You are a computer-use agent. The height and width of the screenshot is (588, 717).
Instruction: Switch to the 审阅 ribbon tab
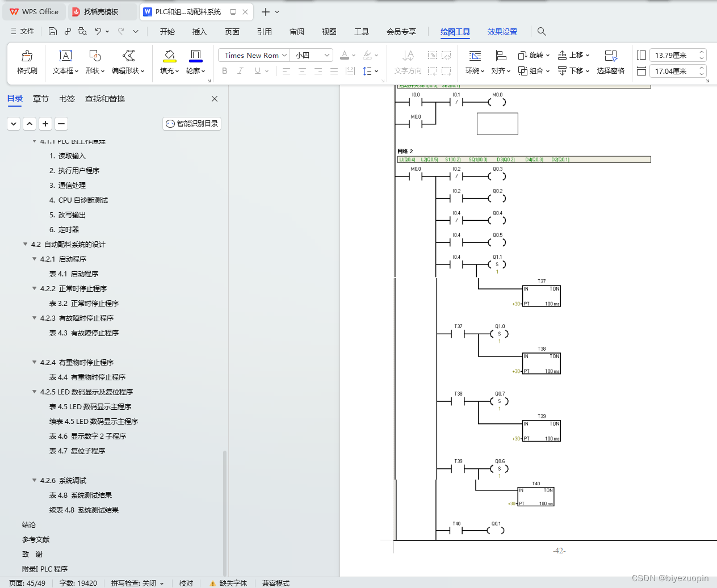point(297,32)
